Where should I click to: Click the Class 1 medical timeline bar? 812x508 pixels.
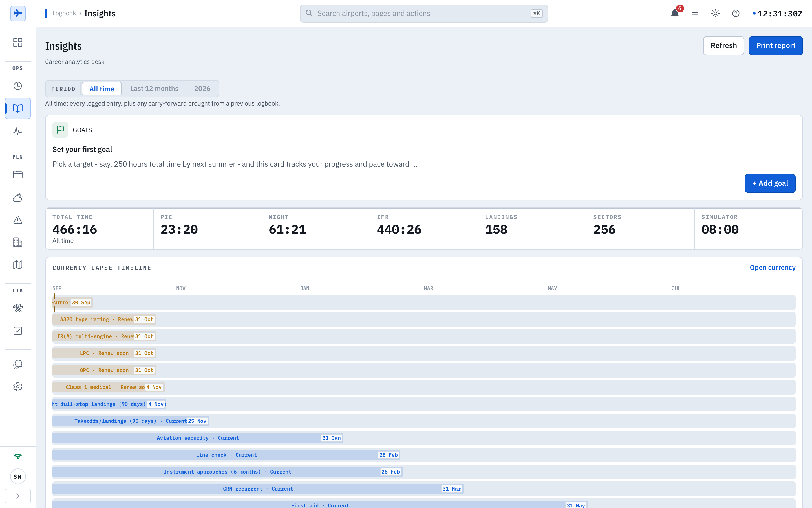tap(108, 387)
